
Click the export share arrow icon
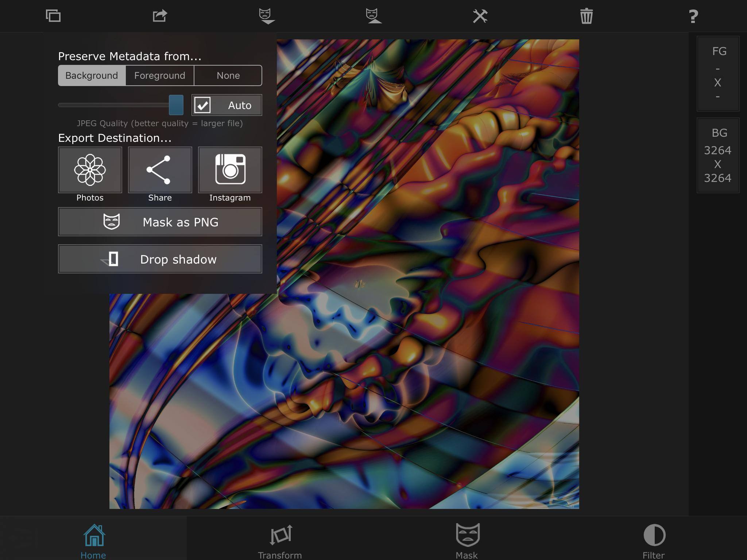point(160,16)
